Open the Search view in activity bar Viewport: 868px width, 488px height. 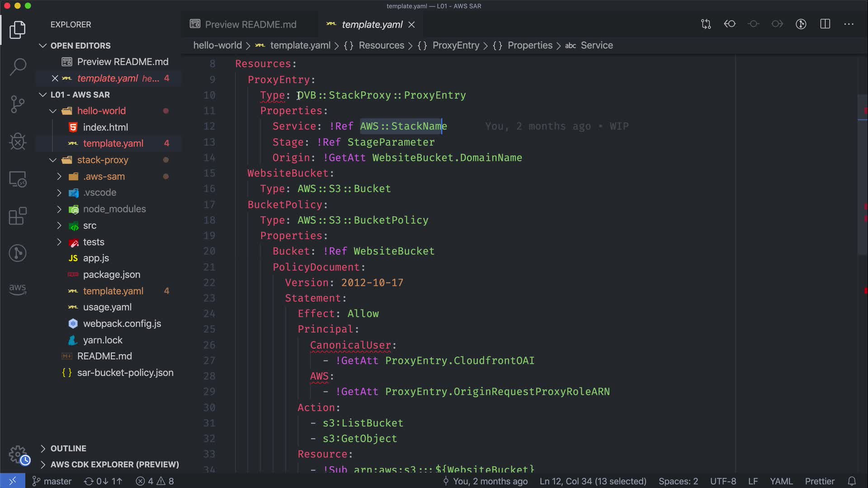tap(18, 67)
